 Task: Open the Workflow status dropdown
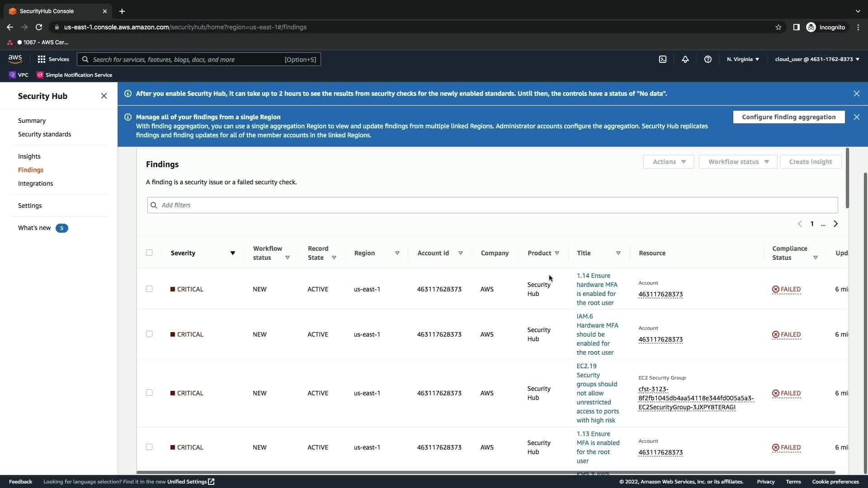pos(738,162)
